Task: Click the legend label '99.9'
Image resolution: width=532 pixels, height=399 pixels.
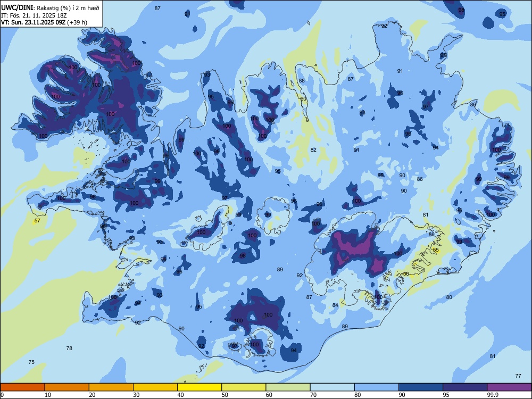Action: pyautogui.click(x=492, y=395)
